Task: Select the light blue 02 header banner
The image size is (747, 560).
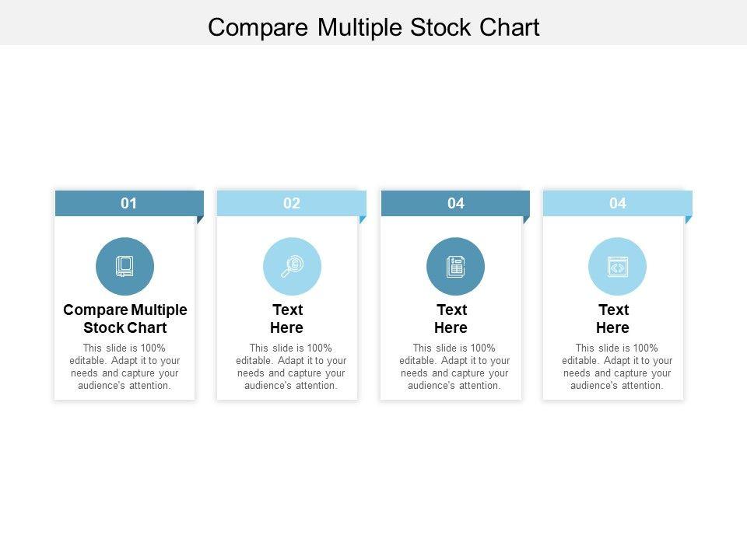Action: pos(292,204)
